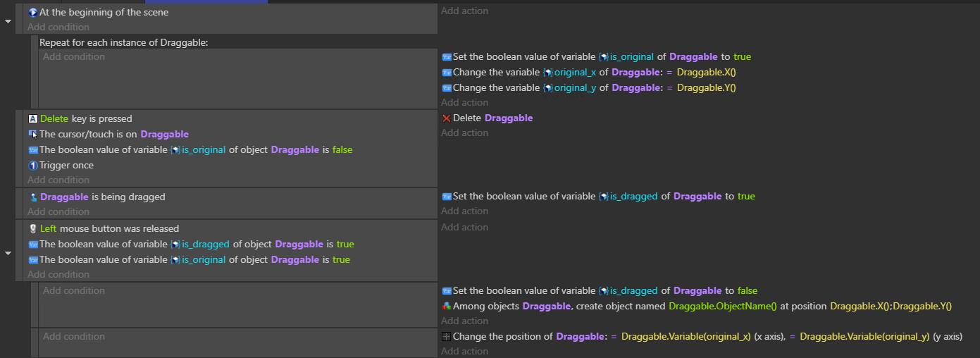Image resolution: width=980 pixels, height=358 pixels.
Task: Collapse the 'At the beginning of the scene' event
Action: coord(8,21)
